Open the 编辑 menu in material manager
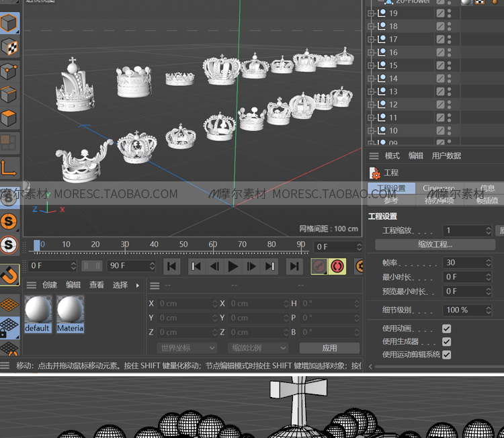504x438 pixels. pos(73,285)
